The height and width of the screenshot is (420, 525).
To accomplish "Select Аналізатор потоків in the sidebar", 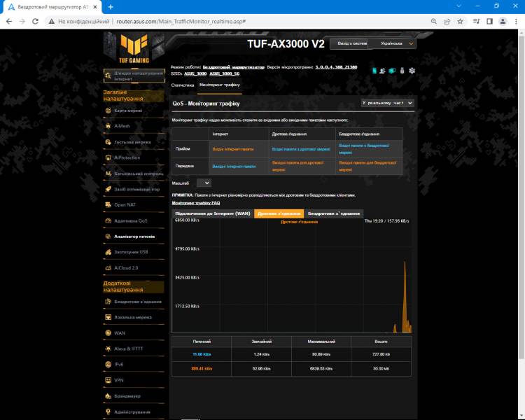I will tap(134, 237).
